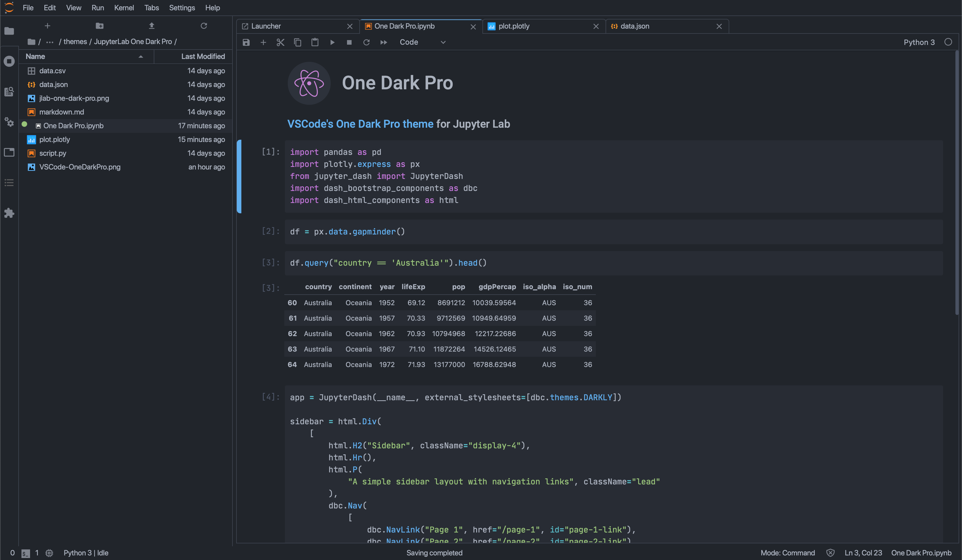Screen dimensions: 962x560
Task: Interrupt the kernel with the stop icon
Action: point(349,42)
